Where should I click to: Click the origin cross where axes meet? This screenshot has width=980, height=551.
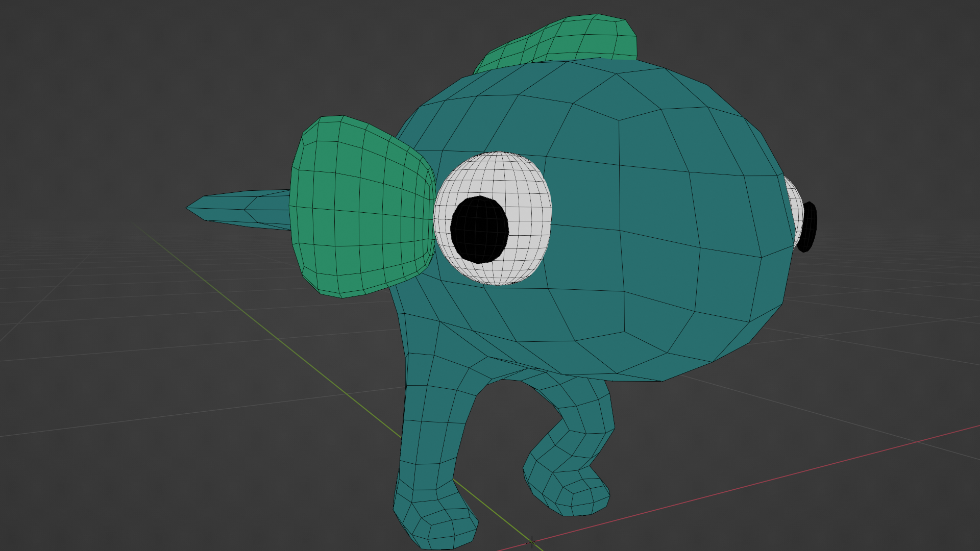[x=531, y=542]
